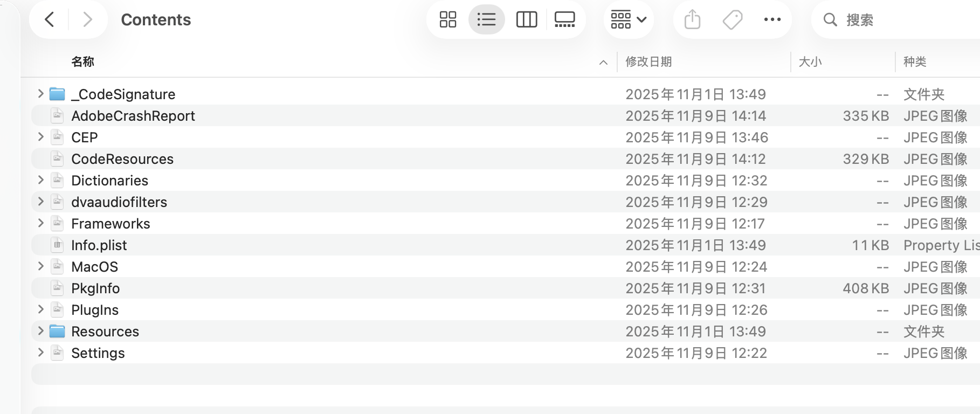Go back to the previous folder
Viewport: 980px width, 414px height.
pyautogui.click(x=50, y=20)
